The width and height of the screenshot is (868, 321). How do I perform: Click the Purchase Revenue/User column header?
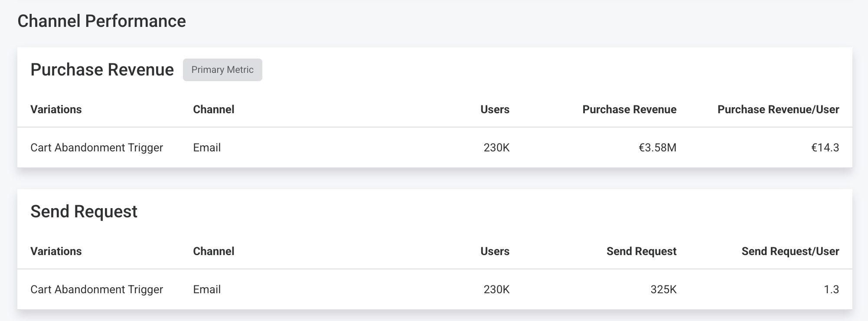tap(778, 109)
